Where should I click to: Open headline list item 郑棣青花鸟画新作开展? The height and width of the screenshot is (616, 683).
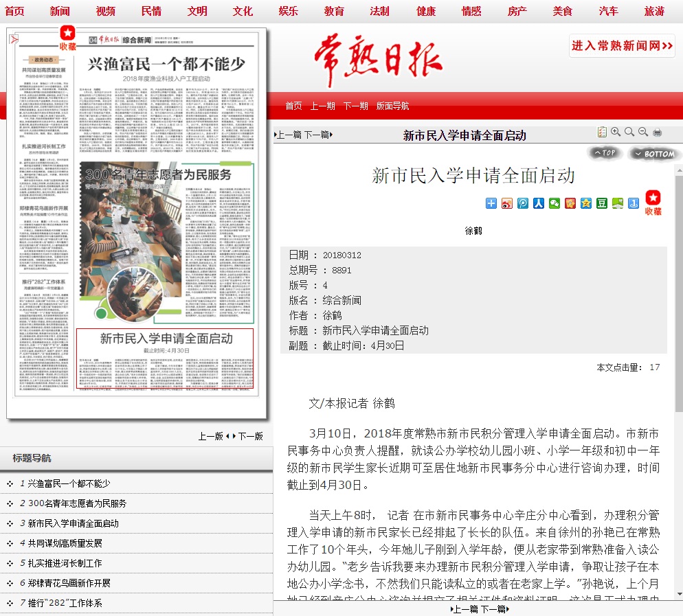pyautogui.click(x=69, y=583)
